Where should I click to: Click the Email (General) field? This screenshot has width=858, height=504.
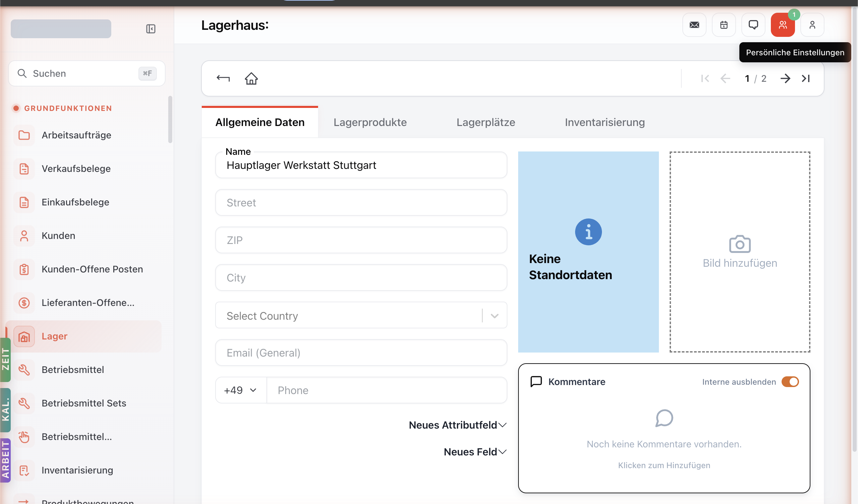click(x=361, y=353)
